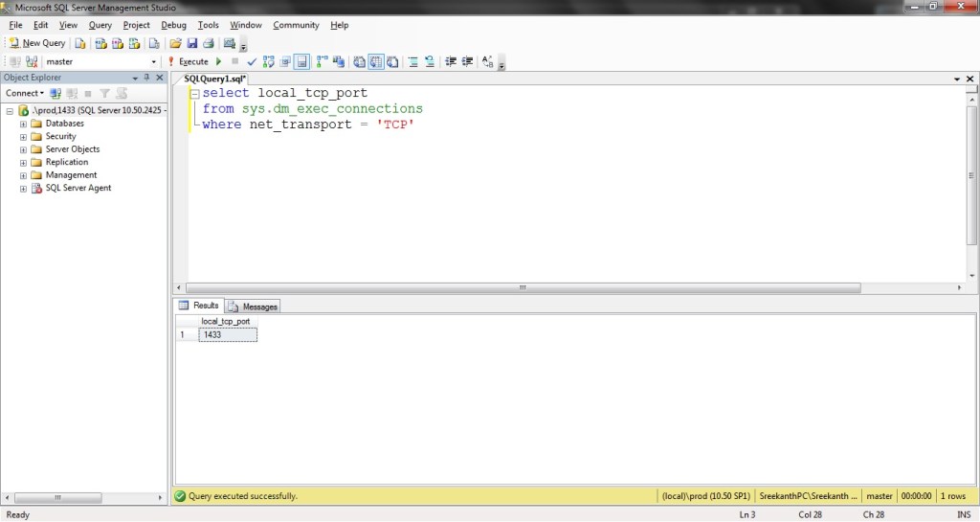Expand the SQL Server Agent node
The image size is (980, 522).
(x=23, y=189)
